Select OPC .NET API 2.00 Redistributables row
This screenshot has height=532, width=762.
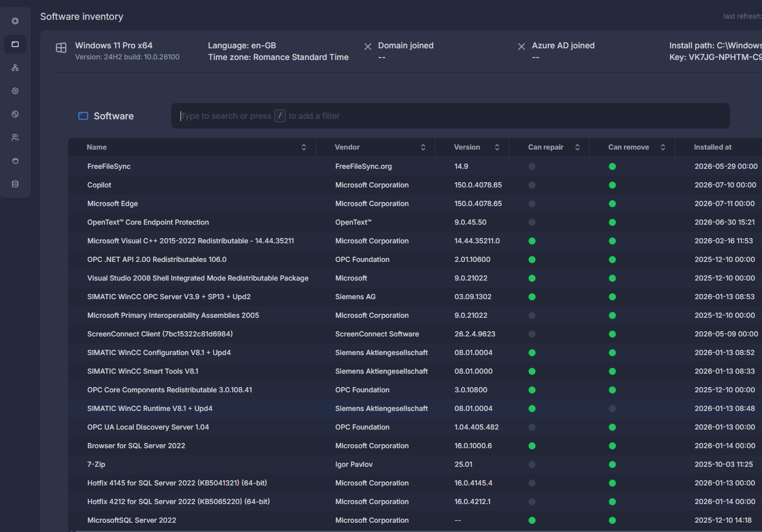click(x=415, y=260)
